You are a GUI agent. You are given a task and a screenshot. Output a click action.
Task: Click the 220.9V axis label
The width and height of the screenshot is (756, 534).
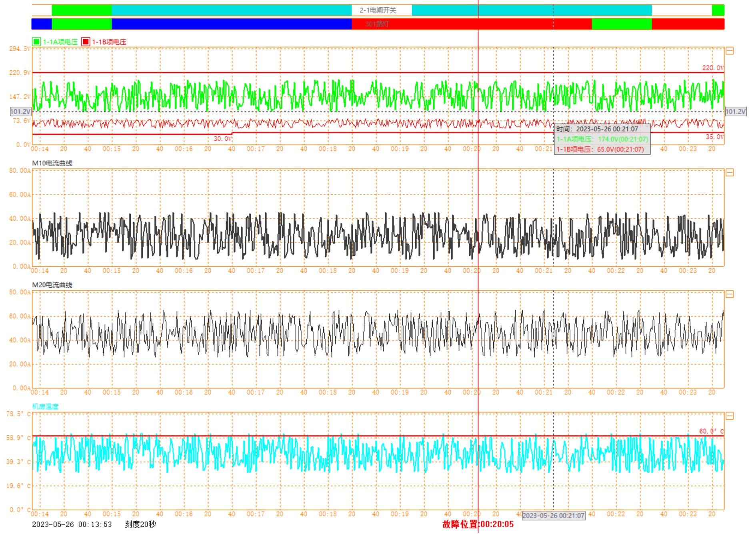(x=20, y=73)
